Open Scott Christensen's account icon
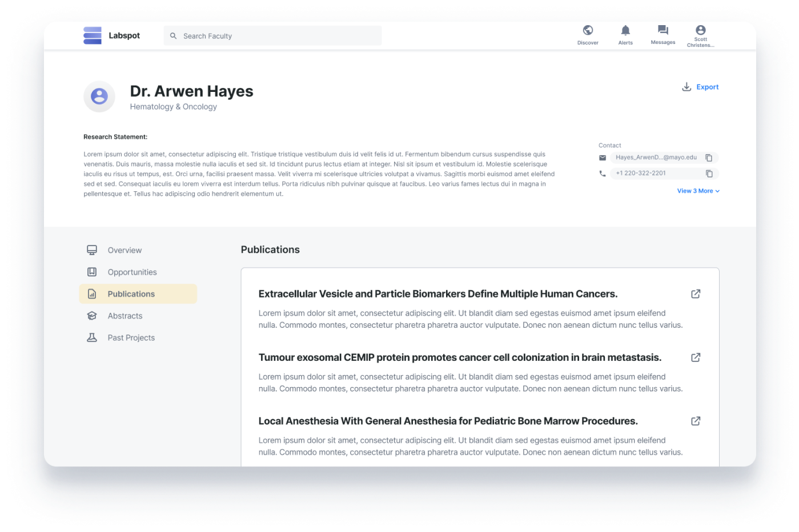Image resolution: width=799 pixels, height=532 pixels. click(701, 30)
